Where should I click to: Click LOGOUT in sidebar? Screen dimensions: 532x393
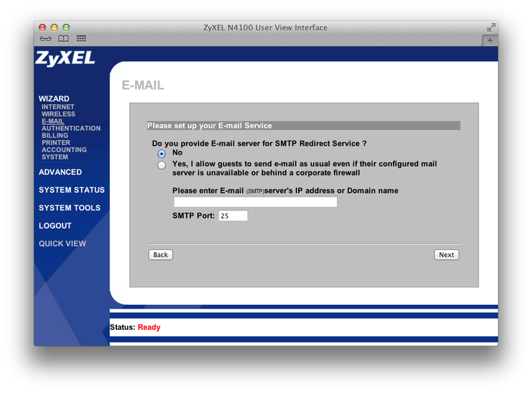coord(55,226)
